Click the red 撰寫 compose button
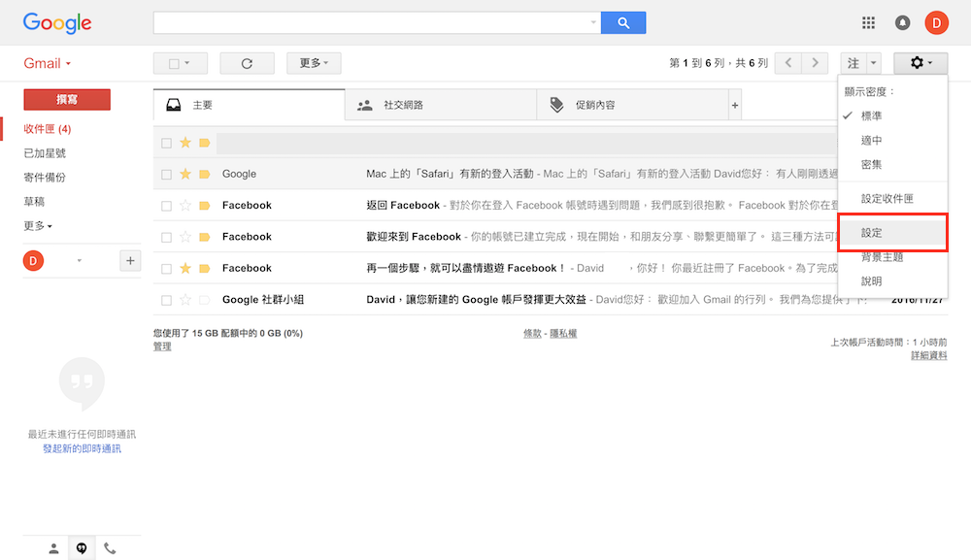Screen dimensions: 971x560 (67, 99)
